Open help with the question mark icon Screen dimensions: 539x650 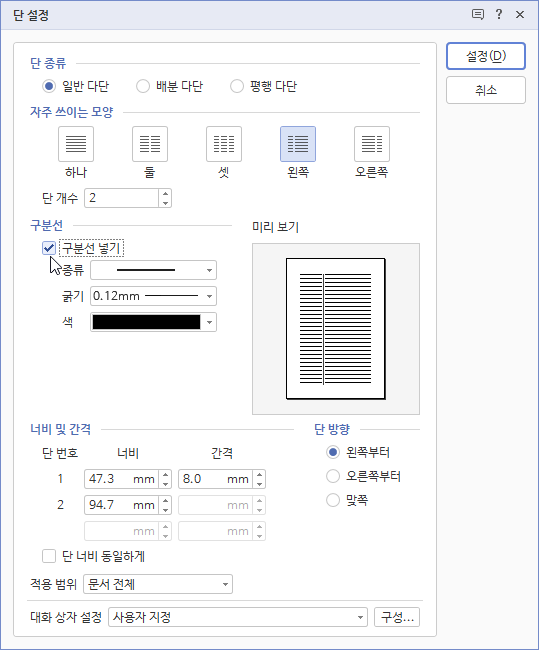point(499,15)
